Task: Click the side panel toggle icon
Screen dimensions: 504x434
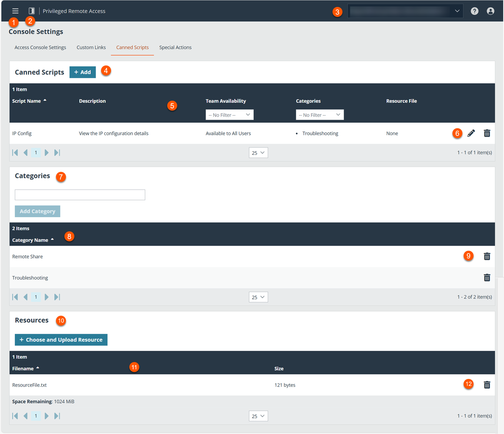Action: pos(31,11)
